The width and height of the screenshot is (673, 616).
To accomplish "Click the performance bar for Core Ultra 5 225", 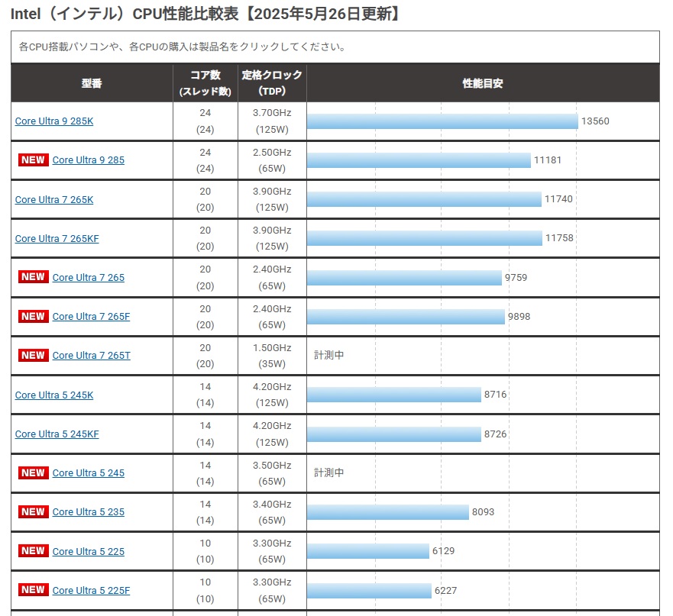I will click(368, 551).
